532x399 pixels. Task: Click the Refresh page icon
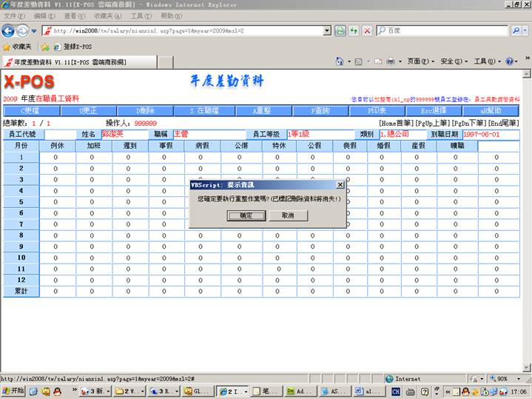click(340, 30)
